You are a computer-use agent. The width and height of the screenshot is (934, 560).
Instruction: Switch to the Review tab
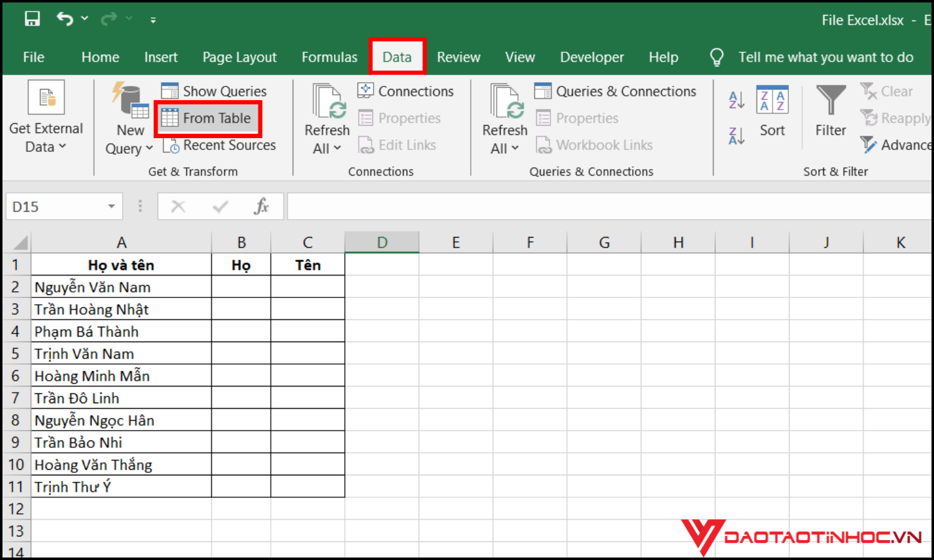pyautogui.click(x=458, y=57)
